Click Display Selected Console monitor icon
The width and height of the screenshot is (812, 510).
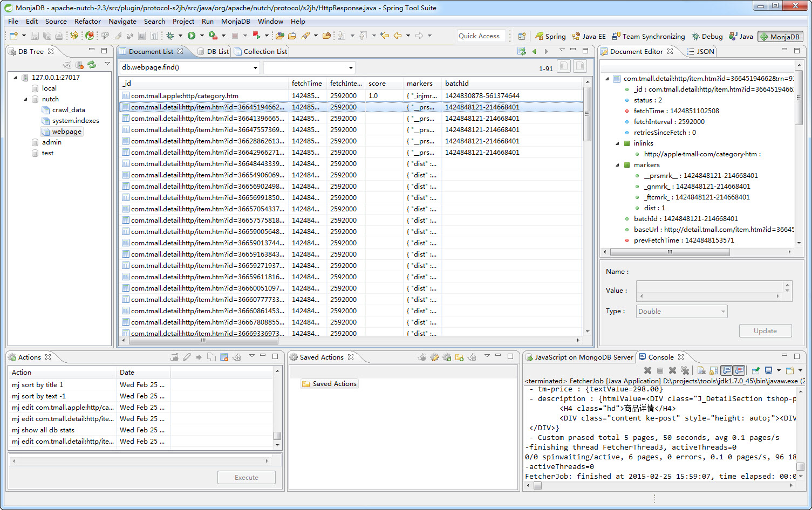(x=769, y=370)
